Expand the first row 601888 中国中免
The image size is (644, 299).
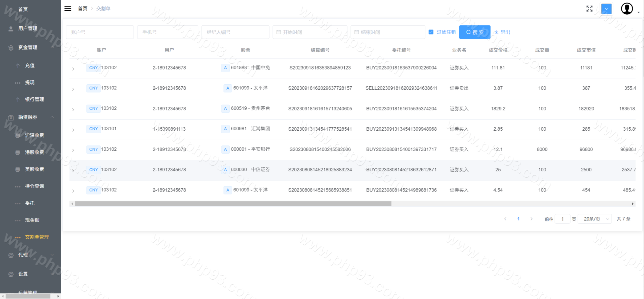tap(73, 69)
